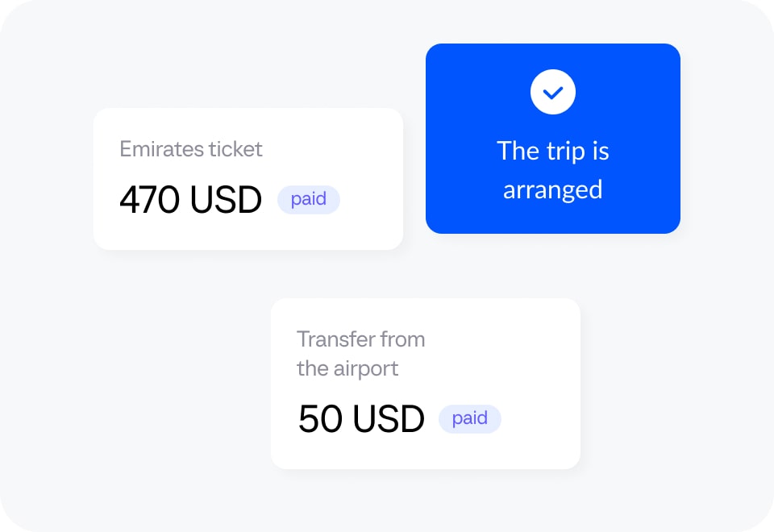
Task: Open the airport transfer payment card
Action: (x=426, y=384)
